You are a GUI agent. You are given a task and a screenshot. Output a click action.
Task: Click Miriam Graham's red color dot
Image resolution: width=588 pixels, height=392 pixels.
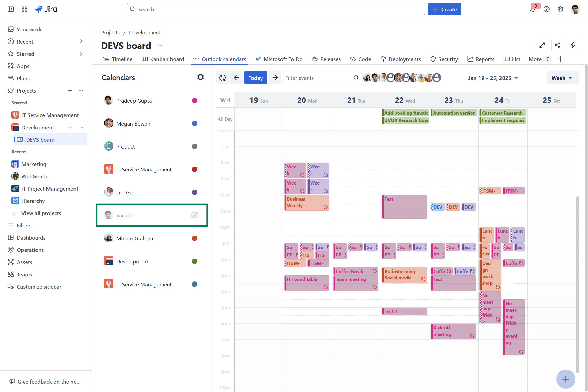point(194,238)
